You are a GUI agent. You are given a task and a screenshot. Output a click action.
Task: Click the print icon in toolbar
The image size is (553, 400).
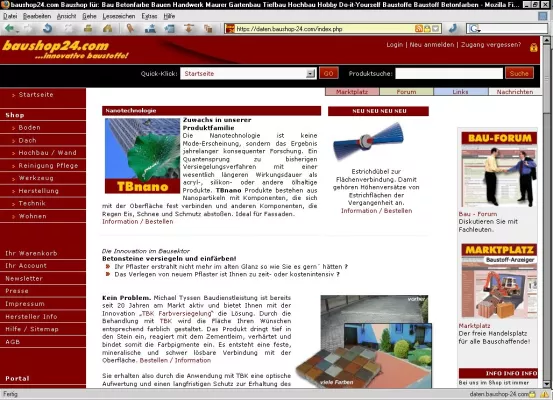(x=88, y=29)
